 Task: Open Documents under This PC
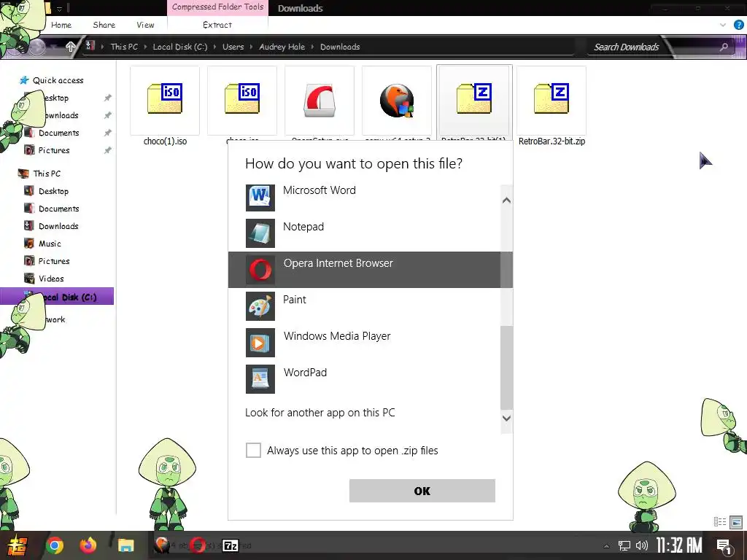(x=58, y=209)
